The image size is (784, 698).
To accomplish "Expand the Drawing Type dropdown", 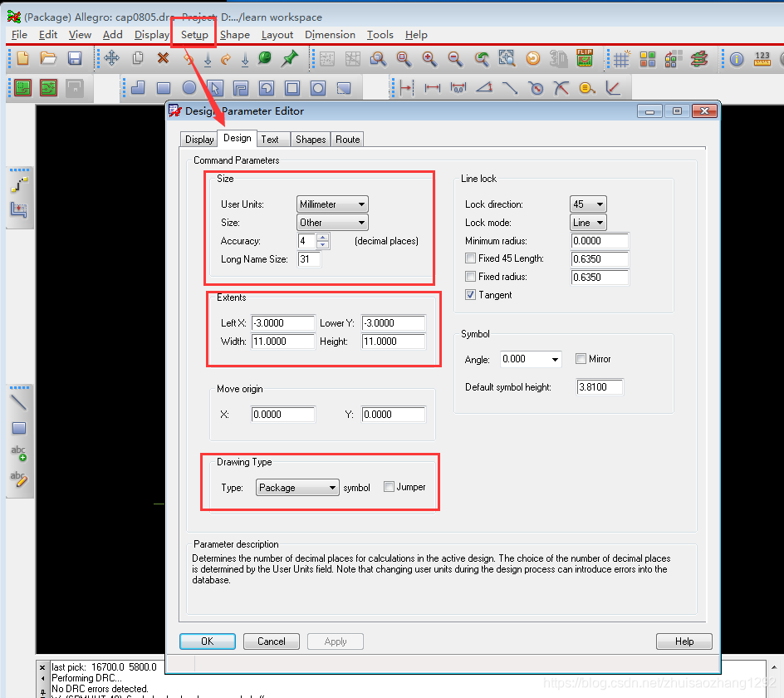I will coord(297,488).
